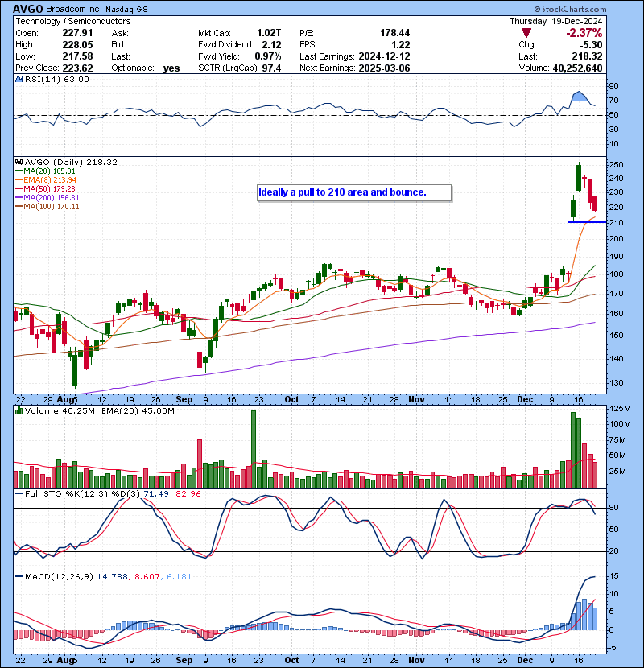Click the Last Earnings date 2024-12-12
Image resolution: width=644 pixels, height=668 pixels.
[385, 56]
